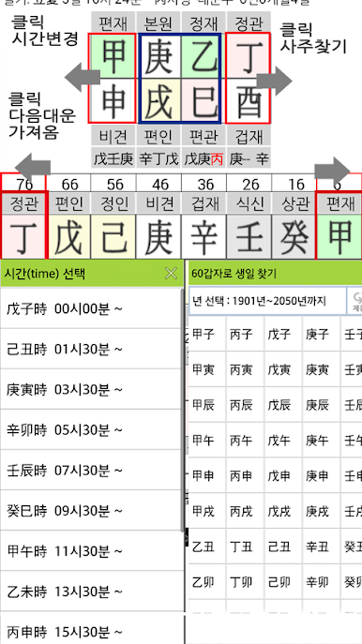The width and height of the screenshot is (362, 644).
Task: Click hour pillar stem 甲 under 편재
Action: [113, 55]
